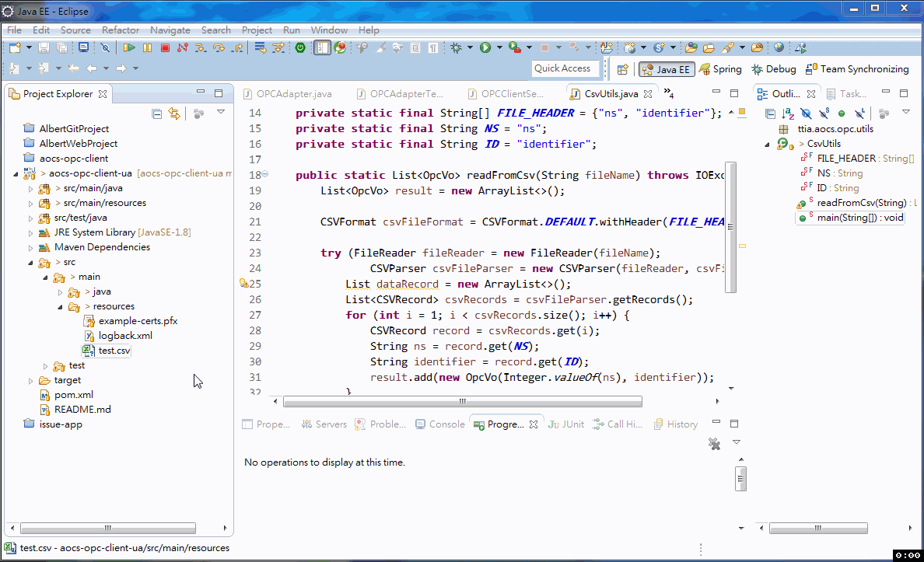Run the application with the Run button
The height and width of the screenshot is (562, 924).
(x=484, y=47)
